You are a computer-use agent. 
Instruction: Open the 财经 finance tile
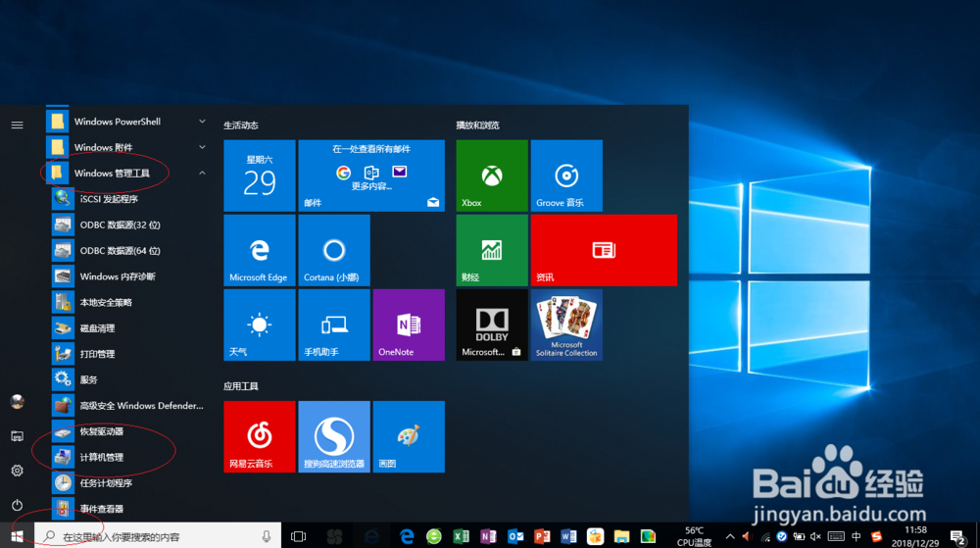[x=492, y=250]
